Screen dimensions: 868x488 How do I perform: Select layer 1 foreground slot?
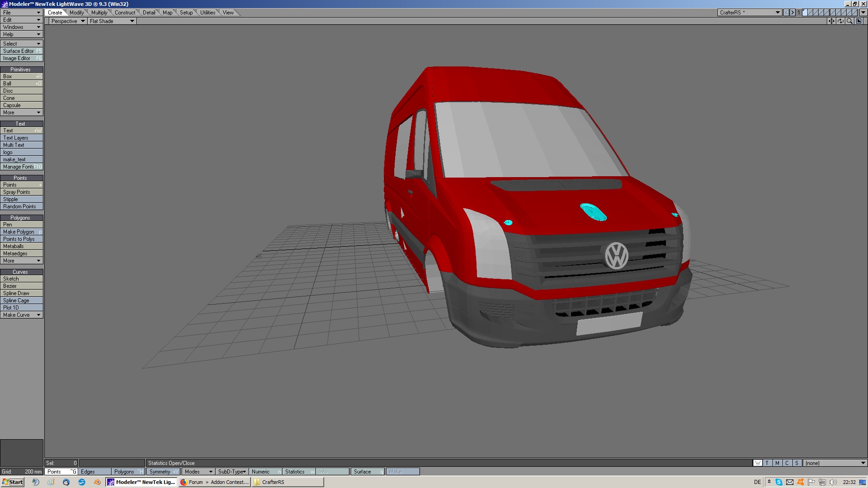click(x=805, y=13)
